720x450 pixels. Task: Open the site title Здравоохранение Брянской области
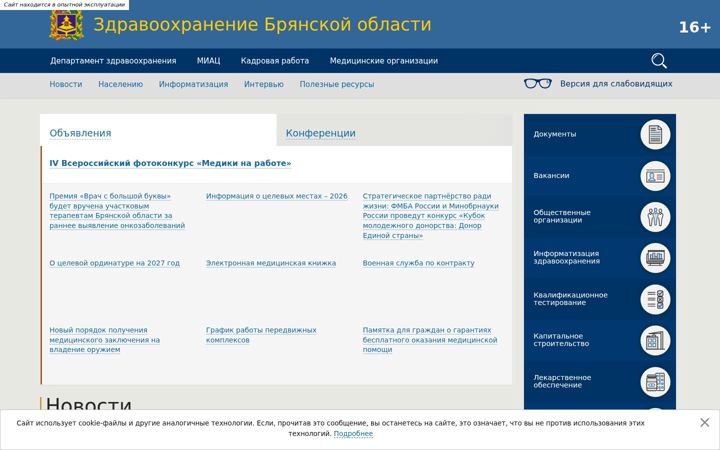262,24
